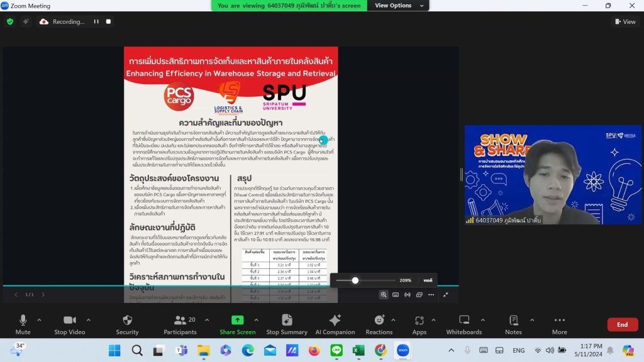
Task: Open Apps panel
Action: point(419,324)
